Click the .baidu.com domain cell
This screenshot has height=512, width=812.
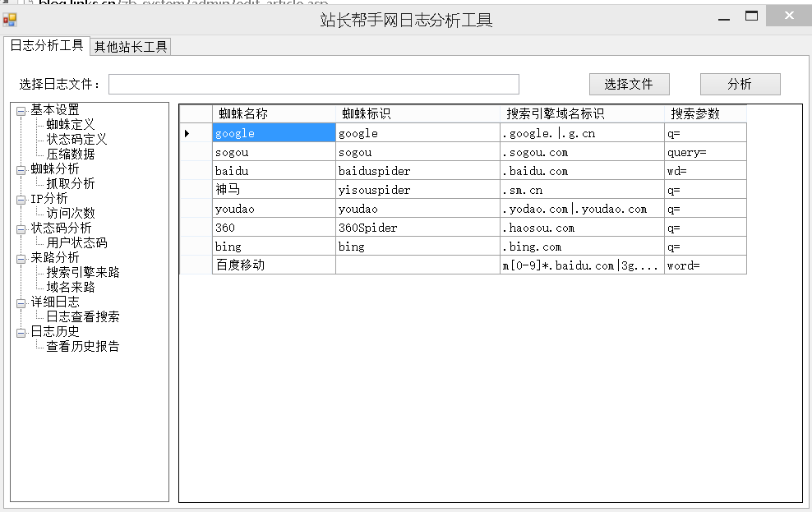(x=582, y=171)
